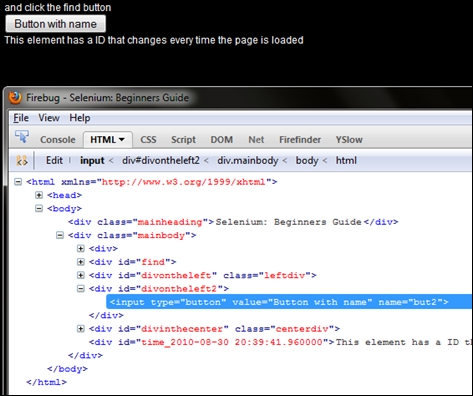Select div#divontheleft2 in breadcrumb
The image size is (473, 396).
[161, 161]
